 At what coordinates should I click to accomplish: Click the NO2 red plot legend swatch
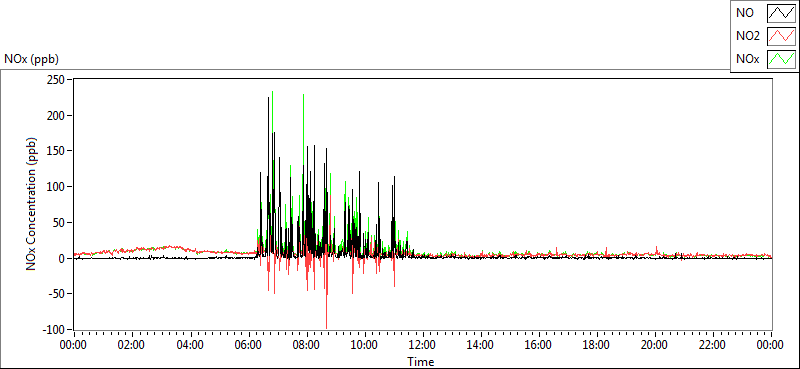coord(782,36)
